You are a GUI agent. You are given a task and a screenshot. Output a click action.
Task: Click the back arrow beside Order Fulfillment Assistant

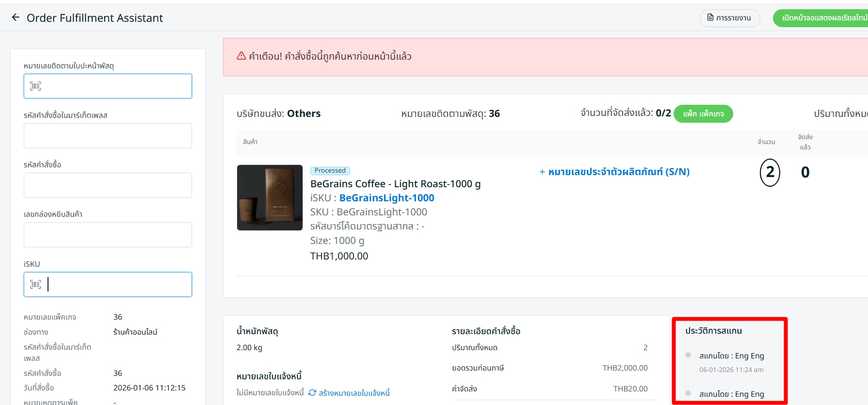[x=16, y=17]
